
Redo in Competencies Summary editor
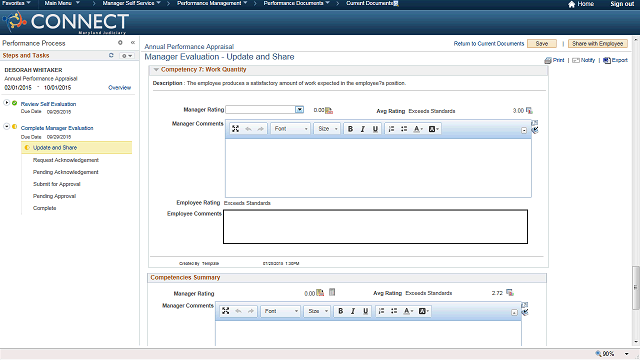(x=251, y=311)
